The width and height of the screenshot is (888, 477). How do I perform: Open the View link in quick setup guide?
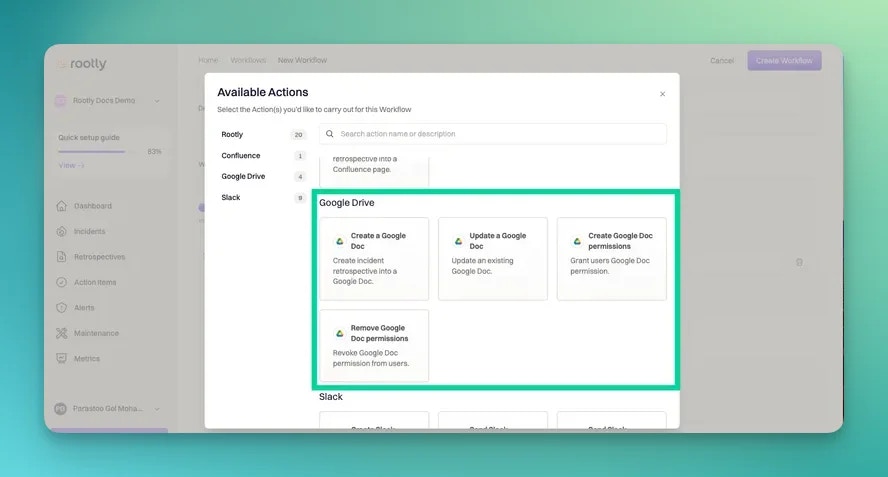pyautogui.click(x=71, y=165)
